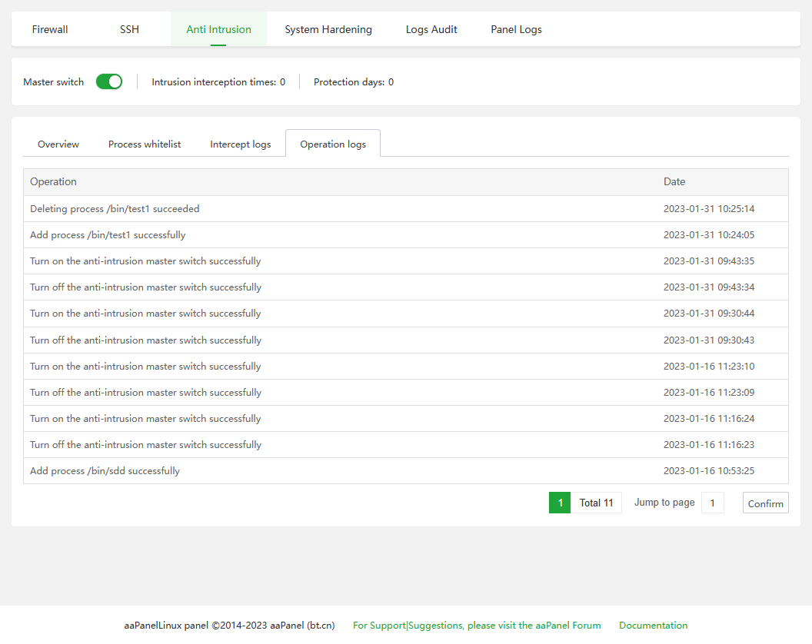Click the Deleting process /bin/test1 log row

(x=115, y=209)
